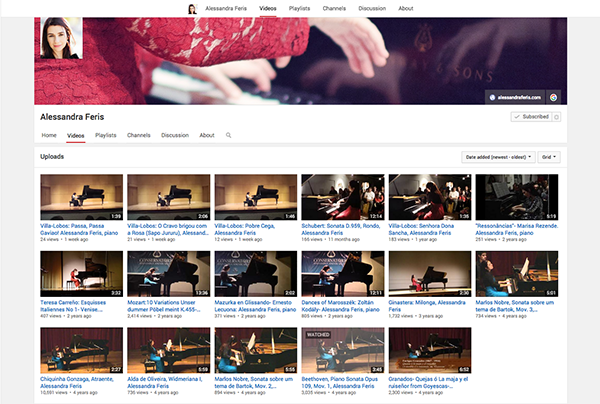Play the 1:35 Senhora Dona Sancha thumbnail
Screen dimensions: 600x404
click(x=430, y=197)
